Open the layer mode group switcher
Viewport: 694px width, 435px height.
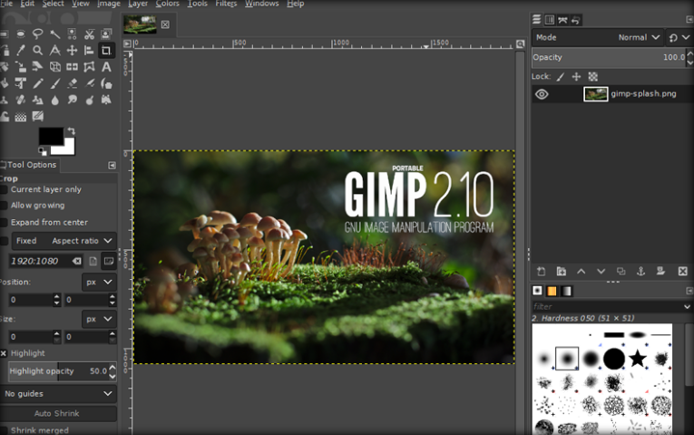(679, 38)
